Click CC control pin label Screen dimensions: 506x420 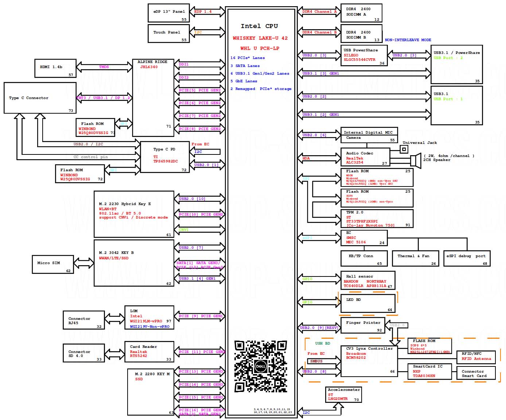point(91,157)
